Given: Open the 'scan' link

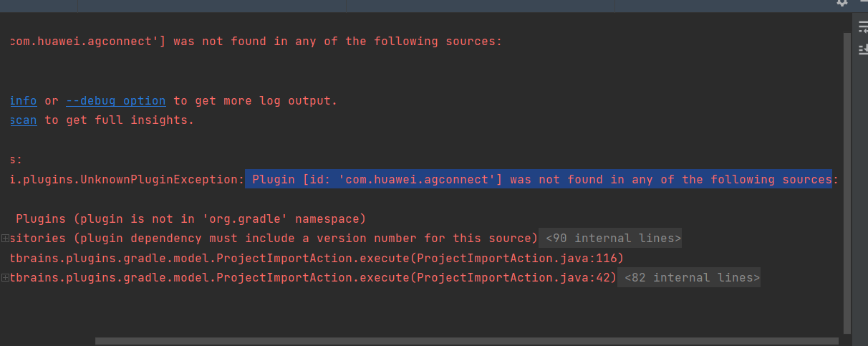Looking at the screenshot, I should pos(23,120).
